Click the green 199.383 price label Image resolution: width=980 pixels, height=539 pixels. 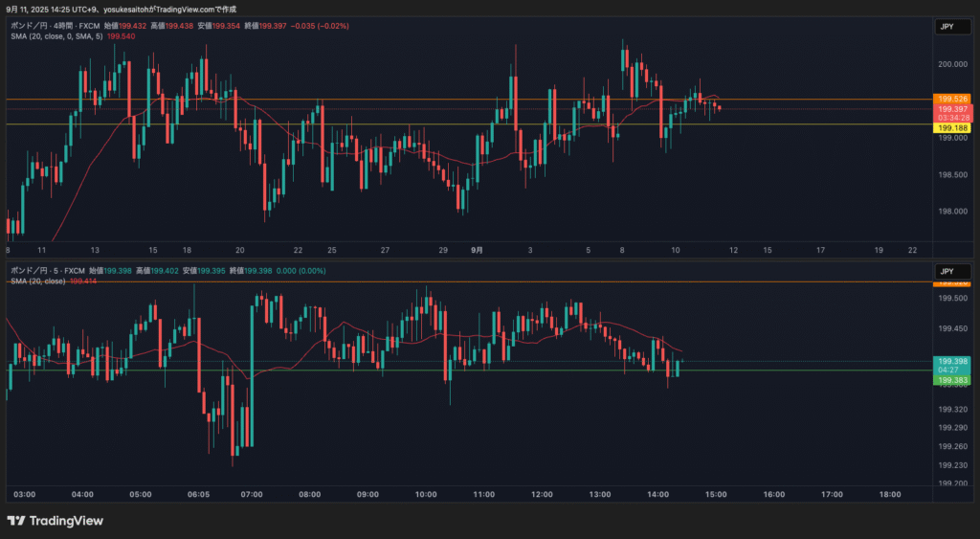coord(953,380)
